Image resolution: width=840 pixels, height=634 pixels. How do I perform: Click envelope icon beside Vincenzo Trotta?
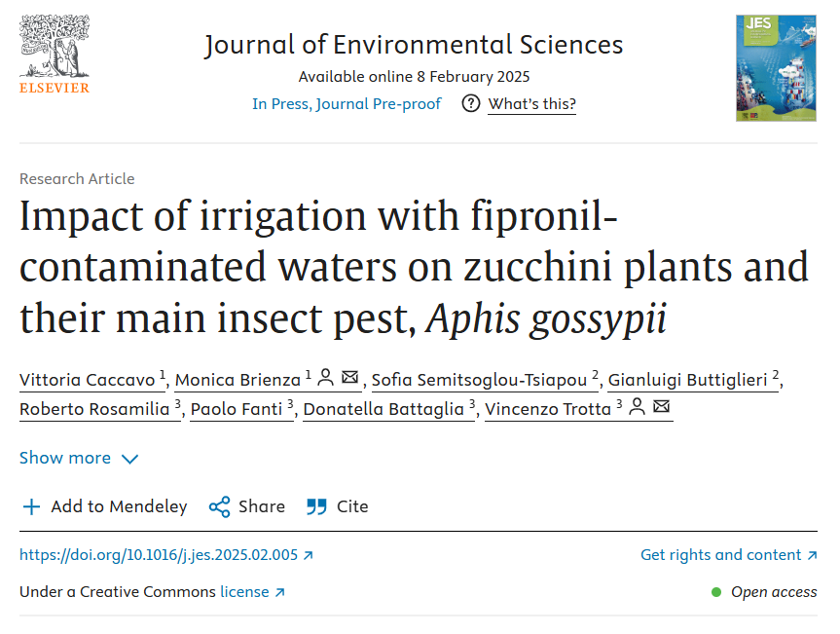(662, 406)
